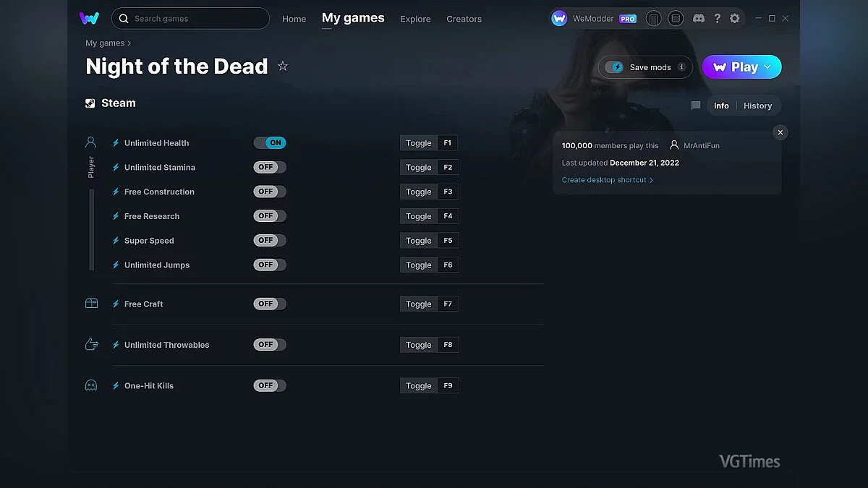
Task: Go to Home tab
Action: coord(294,19)
